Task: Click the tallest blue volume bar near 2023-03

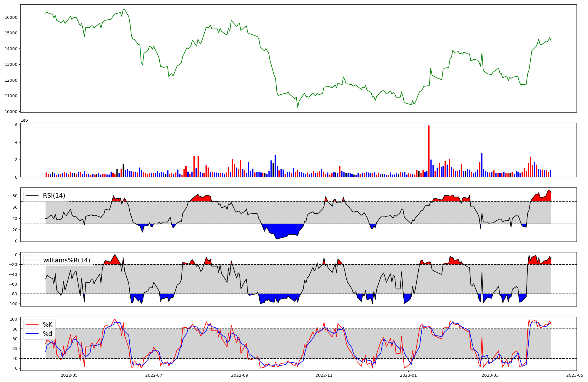Action: click(x=482, y=165)
